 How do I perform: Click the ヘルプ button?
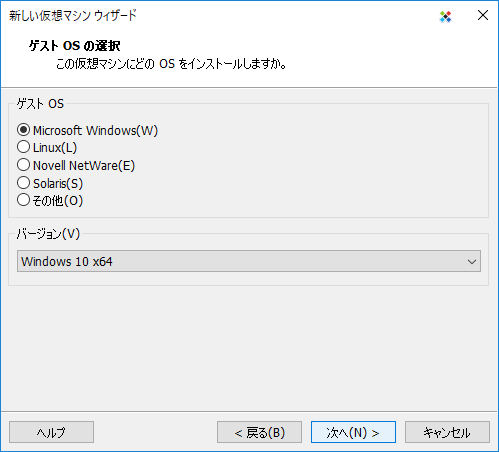click(x=51, y=432)
